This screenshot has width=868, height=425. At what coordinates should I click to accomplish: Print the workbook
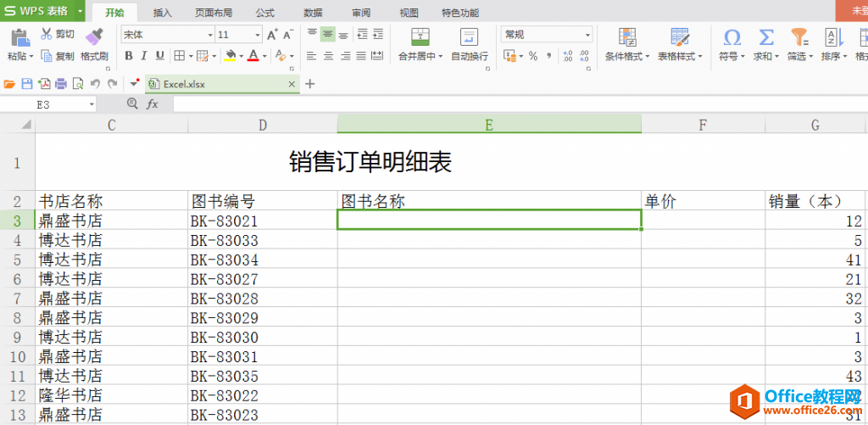tap(61, 84)
